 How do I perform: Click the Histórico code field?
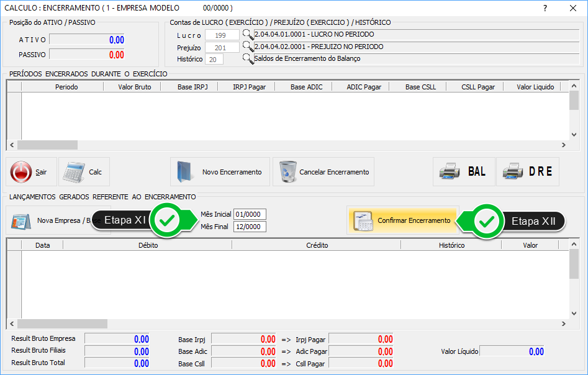(214, 59)
